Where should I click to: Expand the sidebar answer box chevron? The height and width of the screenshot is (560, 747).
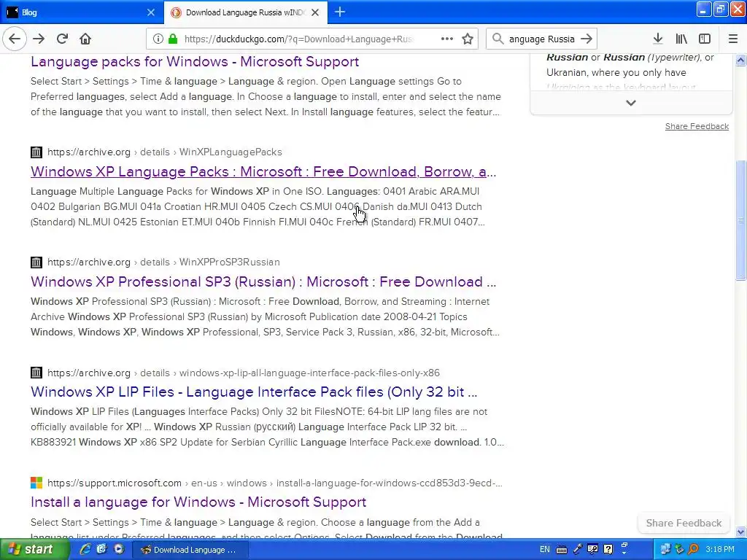631,103
